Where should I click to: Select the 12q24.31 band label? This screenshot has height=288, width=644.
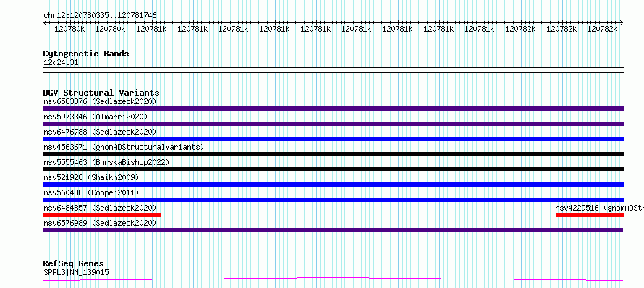tap(61, 63)
